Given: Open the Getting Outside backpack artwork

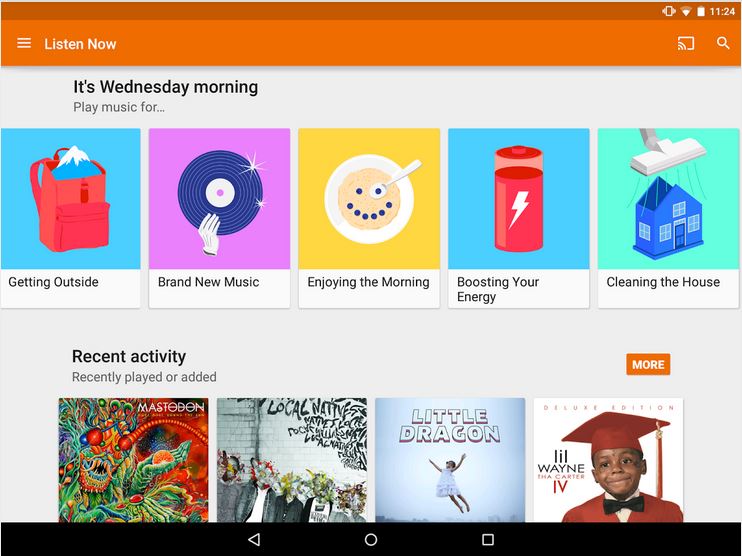Looking at the screenshot, I should coord(71,198).
